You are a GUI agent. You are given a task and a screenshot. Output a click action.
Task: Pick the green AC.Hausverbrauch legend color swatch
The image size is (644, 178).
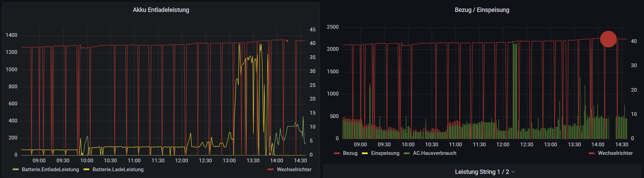(x=407, y=153)
